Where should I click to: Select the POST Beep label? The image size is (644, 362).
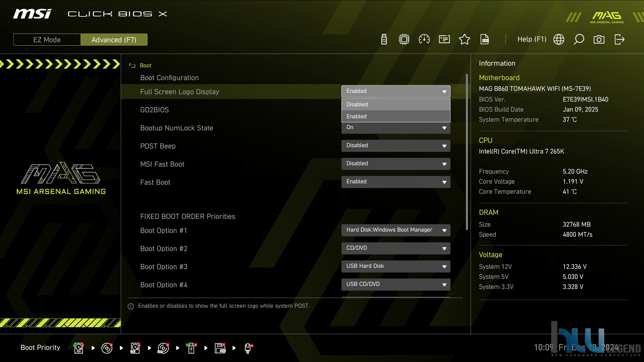(158, 146)
